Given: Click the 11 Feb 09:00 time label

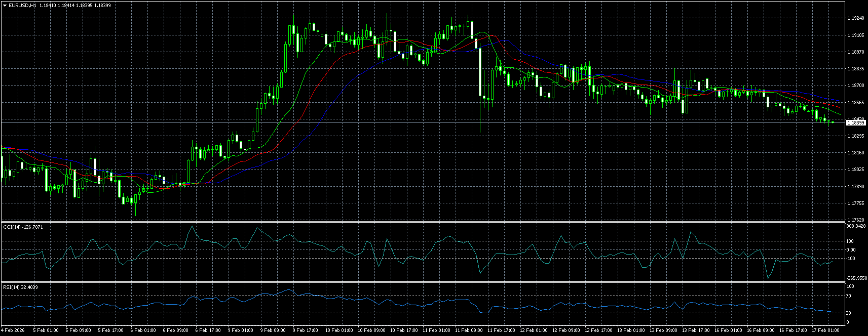Looking at the screenshot, I should [469, 330].
